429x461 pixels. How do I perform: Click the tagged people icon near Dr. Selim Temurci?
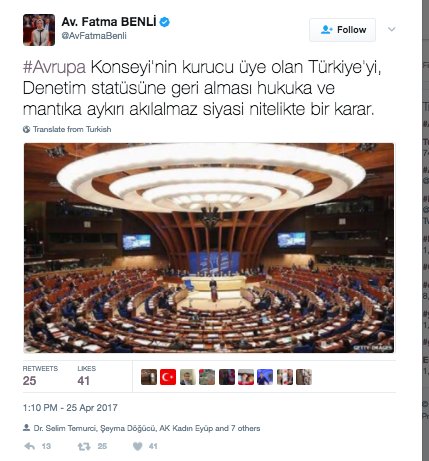click(26, 428)
